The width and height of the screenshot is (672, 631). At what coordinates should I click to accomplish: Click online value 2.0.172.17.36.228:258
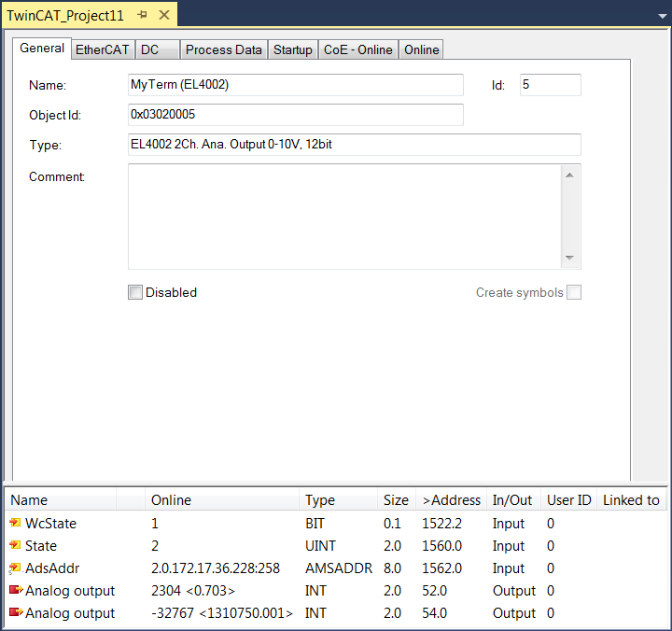tap(216, 568)
